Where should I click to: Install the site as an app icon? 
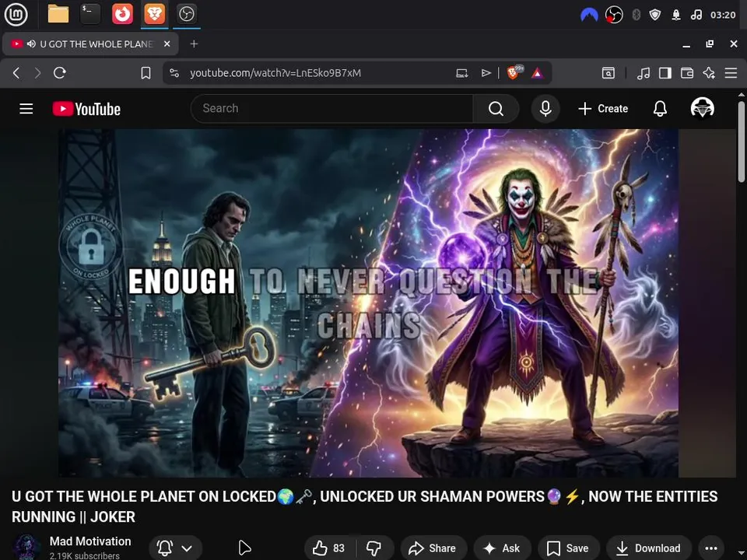[462, 73]
